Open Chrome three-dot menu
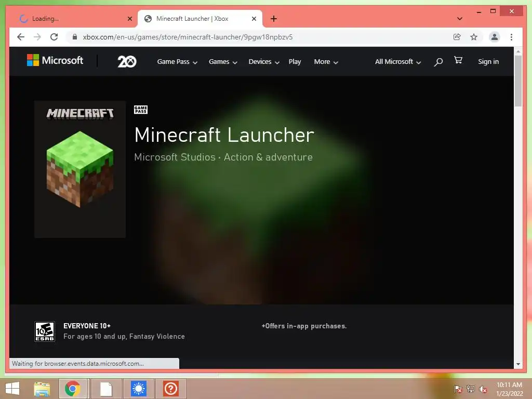The height and width of the screenshot is (399, 532). click(511, 37)
